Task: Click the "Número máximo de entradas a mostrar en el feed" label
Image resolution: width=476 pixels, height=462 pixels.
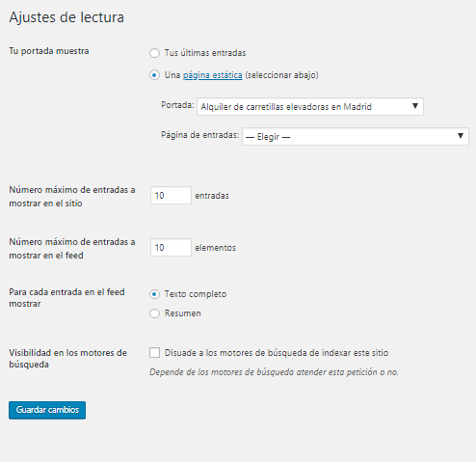Action: pyautogui.click(x=72, y=249)
